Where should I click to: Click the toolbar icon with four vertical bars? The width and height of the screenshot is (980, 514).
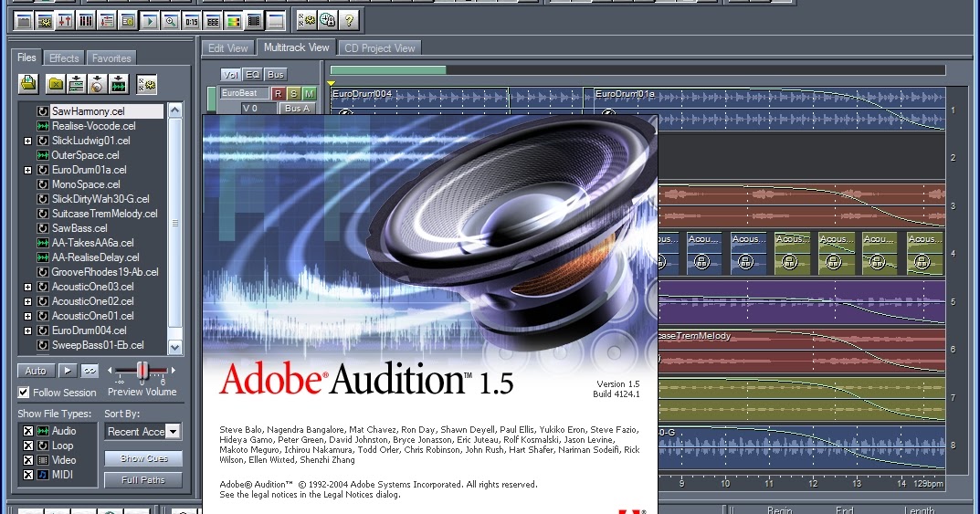[86, 22]
